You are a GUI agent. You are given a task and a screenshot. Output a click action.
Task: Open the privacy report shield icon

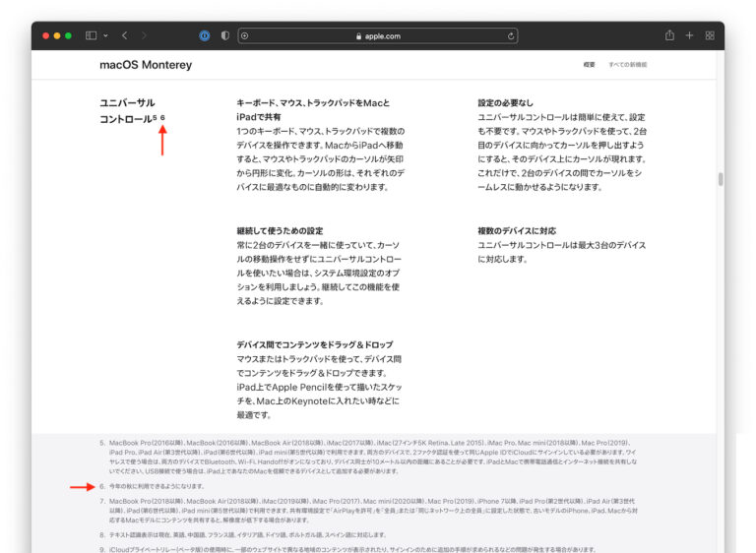click(225, 35)
